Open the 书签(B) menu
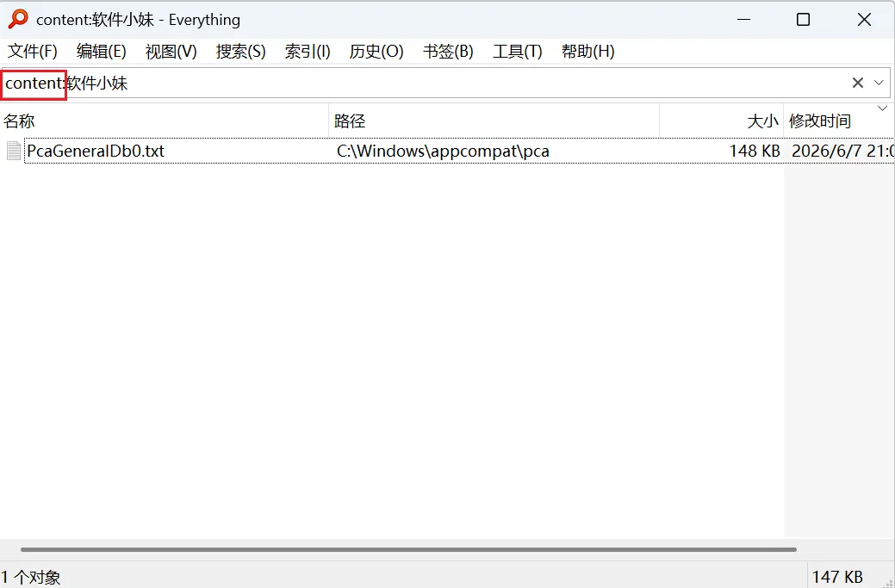Screen dimensions: 895x588 pos(448,52)
